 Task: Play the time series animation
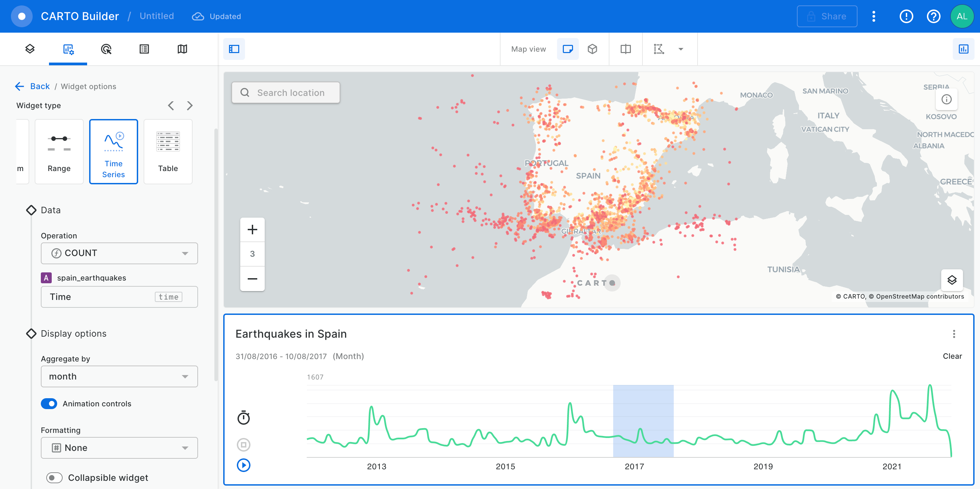coord(244,465)
